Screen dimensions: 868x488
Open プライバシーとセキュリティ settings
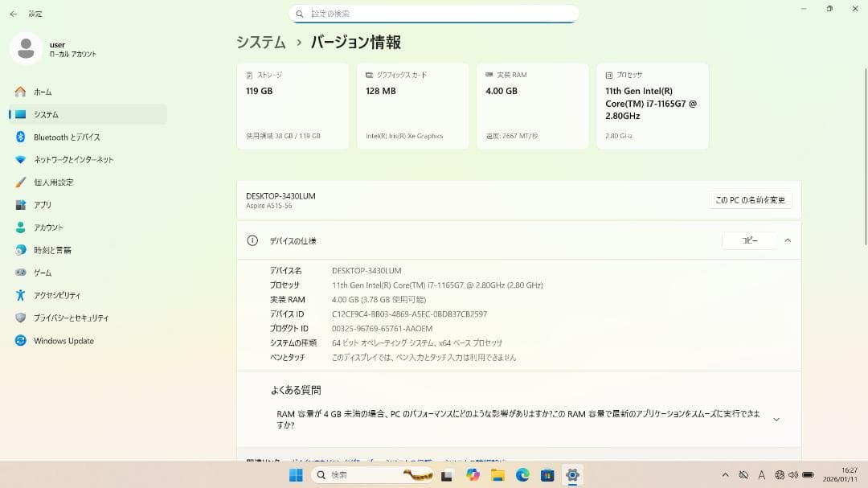(71, 318)
